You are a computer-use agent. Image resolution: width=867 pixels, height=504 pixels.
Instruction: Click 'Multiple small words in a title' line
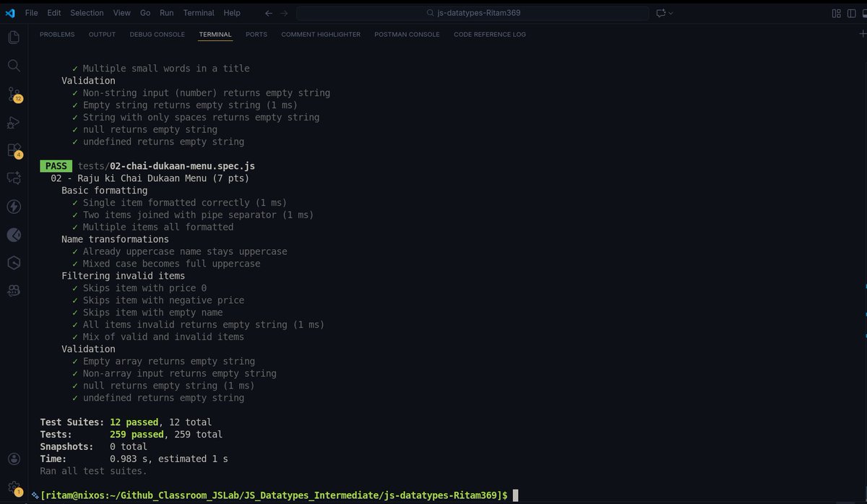[x=161, y=69]
